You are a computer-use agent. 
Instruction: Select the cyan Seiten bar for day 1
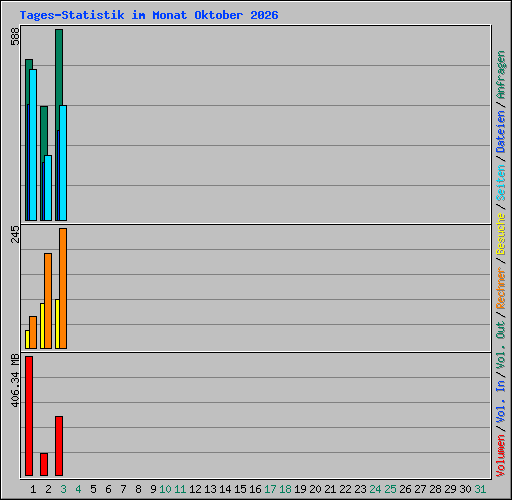tap(33, 145)
